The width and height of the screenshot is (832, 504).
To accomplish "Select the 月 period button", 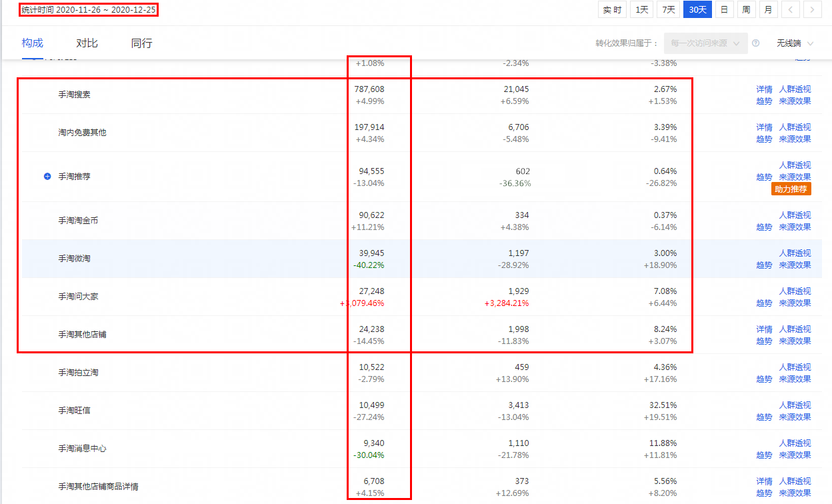I will pos(768,9).
